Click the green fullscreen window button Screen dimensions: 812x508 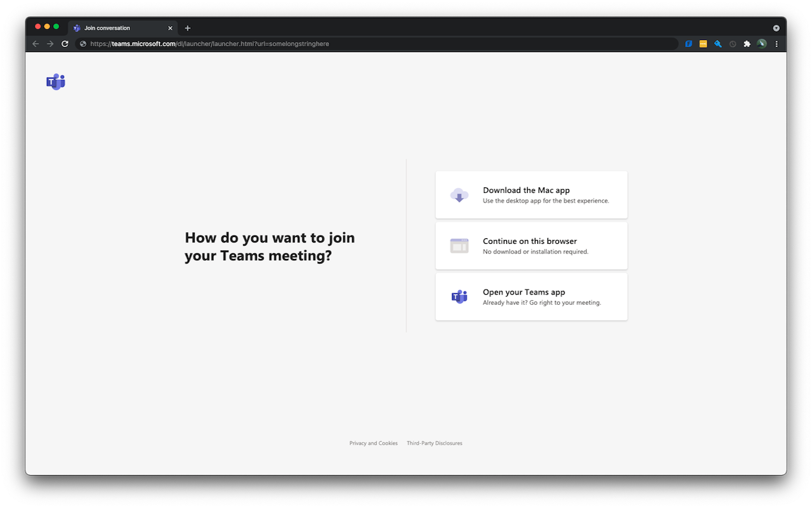point(56,27)
